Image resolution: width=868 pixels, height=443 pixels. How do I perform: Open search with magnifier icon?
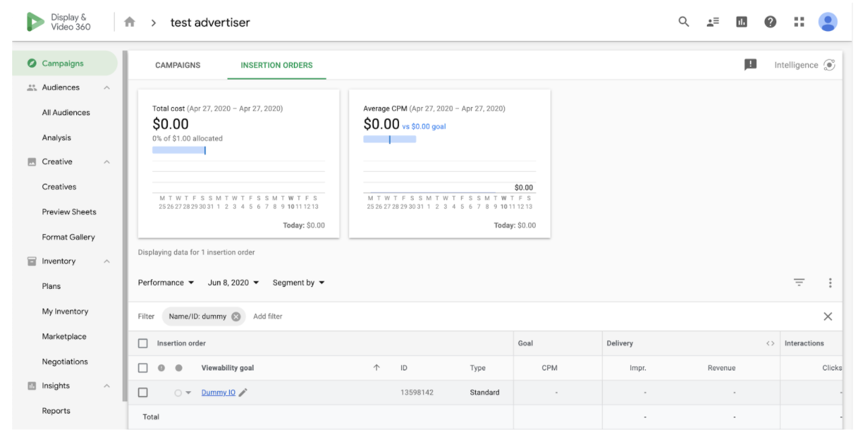683,22
